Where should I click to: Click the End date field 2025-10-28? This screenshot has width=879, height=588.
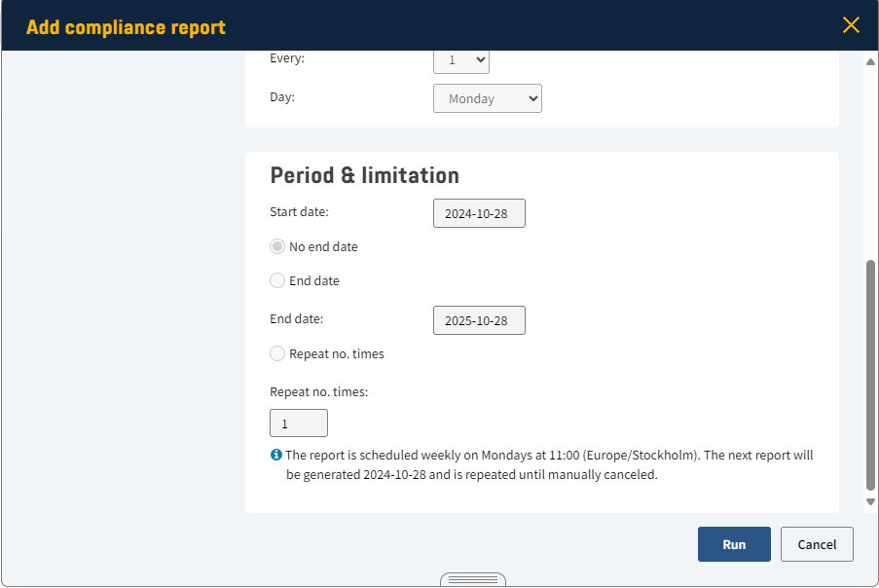[479, 320]
